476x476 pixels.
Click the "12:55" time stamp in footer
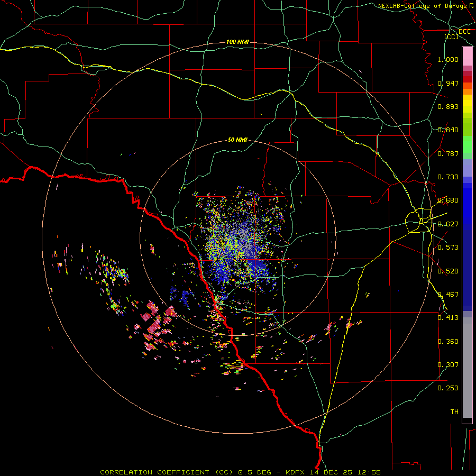point(369,472)
